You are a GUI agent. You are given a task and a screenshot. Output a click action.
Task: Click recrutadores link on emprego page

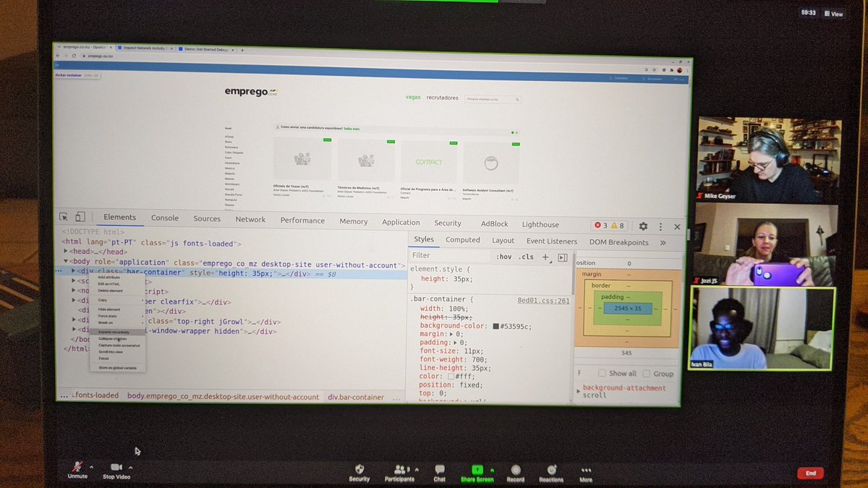coord(442,98)
